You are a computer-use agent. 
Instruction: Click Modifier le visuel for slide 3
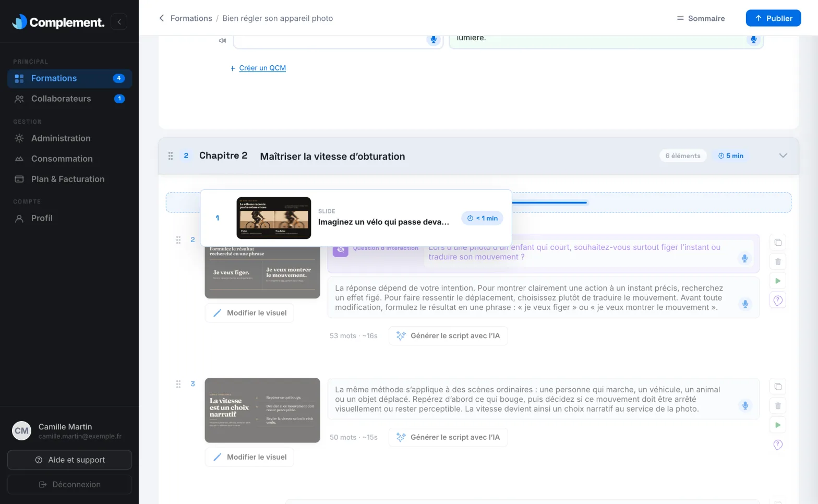249,457
